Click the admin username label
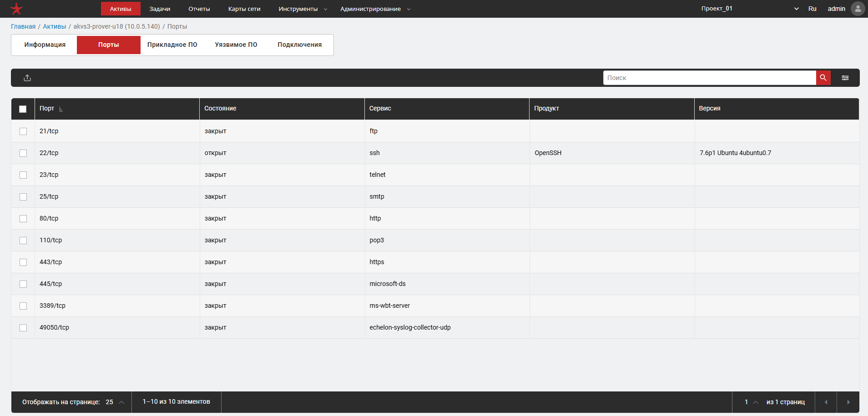 point(836,9)
